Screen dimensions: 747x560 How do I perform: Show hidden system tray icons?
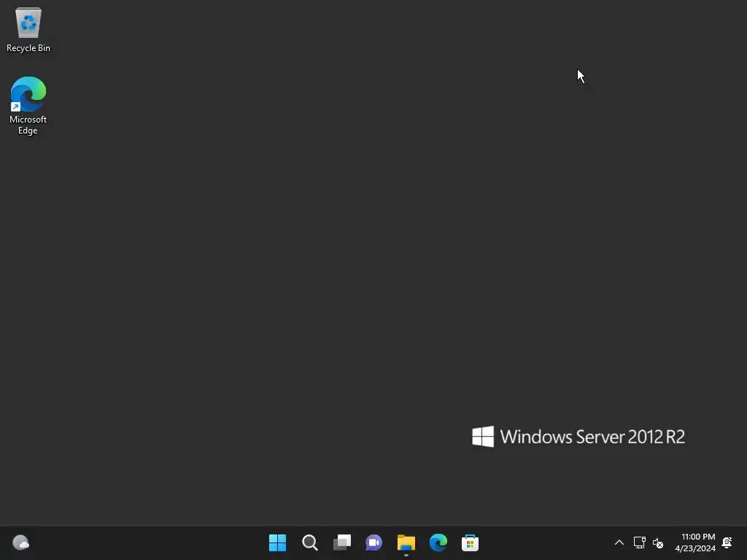pyautogui.click(x=619, y=542)
